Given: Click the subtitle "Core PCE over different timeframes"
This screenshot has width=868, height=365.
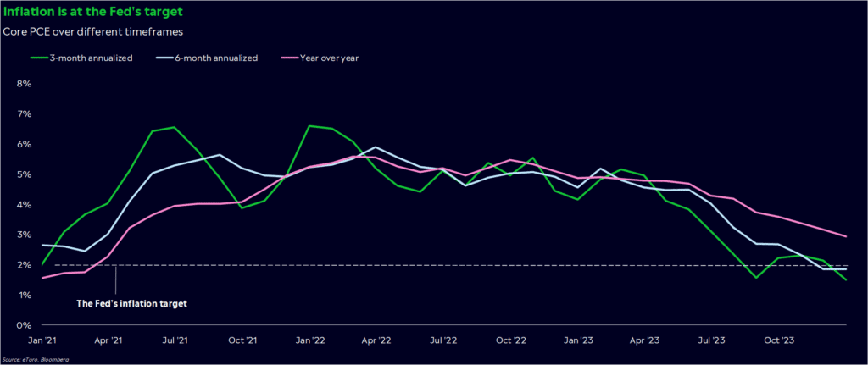Looking at the screenshot, I should tap(93, 31).
